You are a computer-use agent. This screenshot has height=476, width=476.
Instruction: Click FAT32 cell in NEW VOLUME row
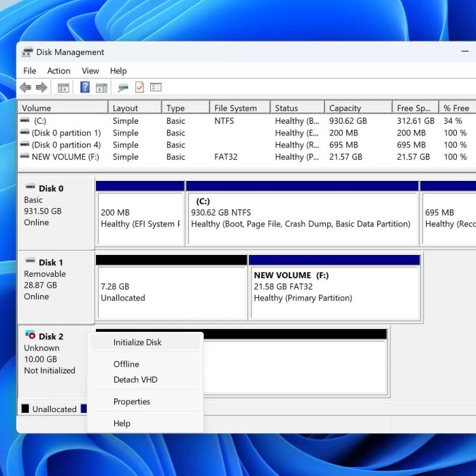click(x=226, y=157)
